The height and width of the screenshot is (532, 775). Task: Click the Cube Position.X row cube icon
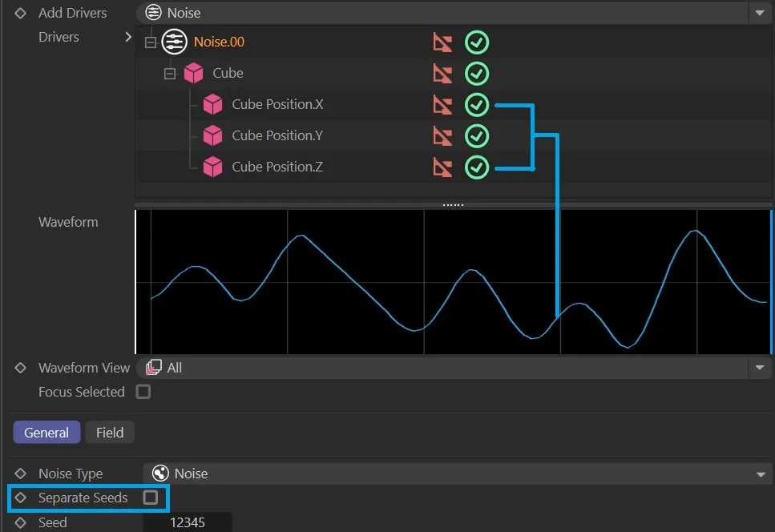pyautogui.click(x=212, y=105)
